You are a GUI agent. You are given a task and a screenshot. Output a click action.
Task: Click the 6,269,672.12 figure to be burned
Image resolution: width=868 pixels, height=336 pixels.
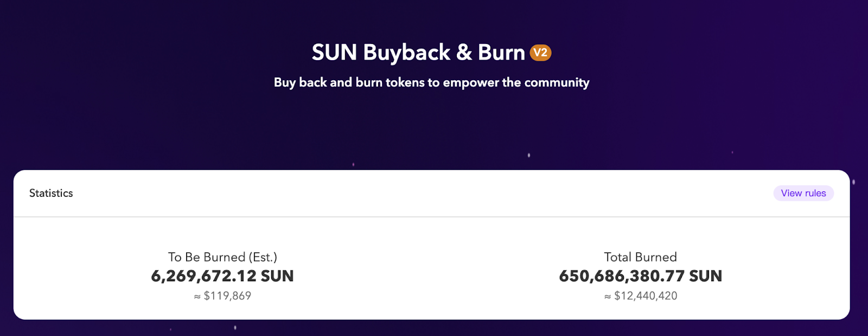click(x=203, y=276)
